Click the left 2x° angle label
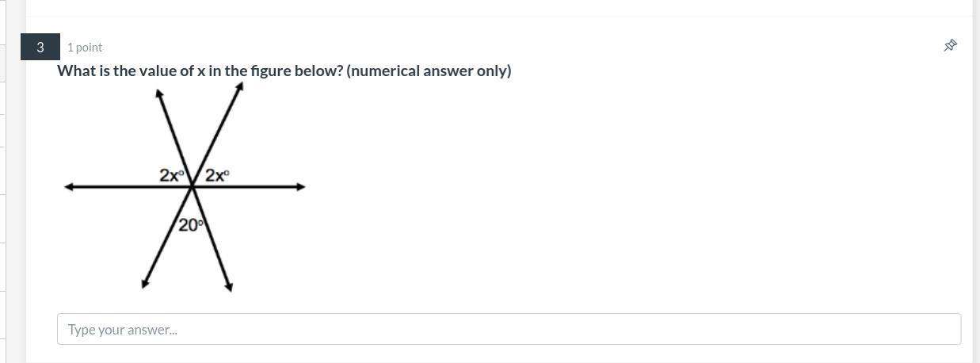The width and height of the screenshot is (980, 363). pos(171,175)
